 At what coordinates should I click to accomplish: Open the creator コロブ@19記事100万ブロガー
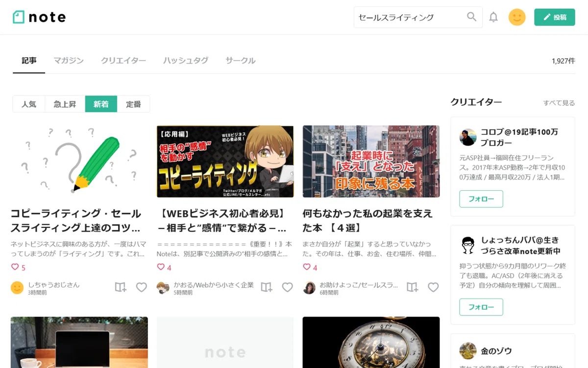point(519,137)
